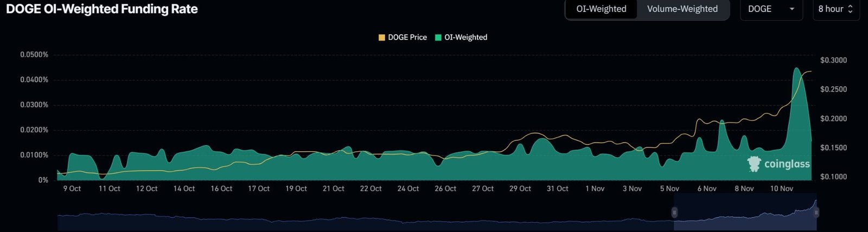
Task: Click the 27 Oct date label
Action: (x=483, y=189)
